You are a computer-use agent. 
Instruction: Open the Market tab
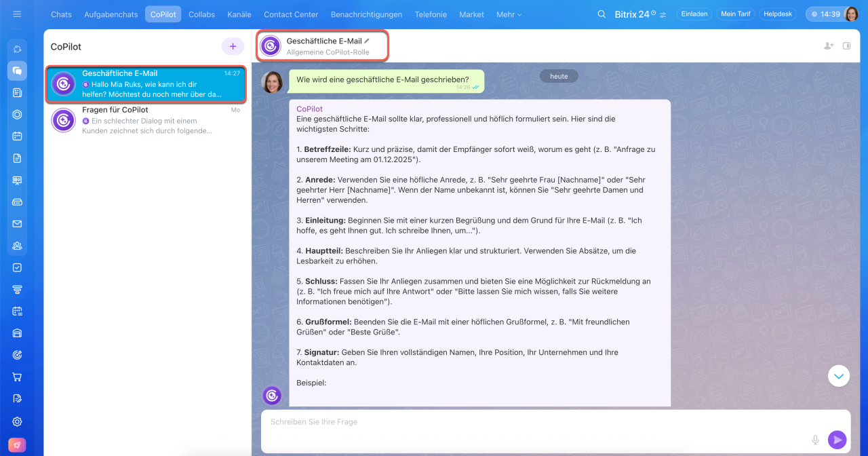pyautogui.click(x=471, y=14)
